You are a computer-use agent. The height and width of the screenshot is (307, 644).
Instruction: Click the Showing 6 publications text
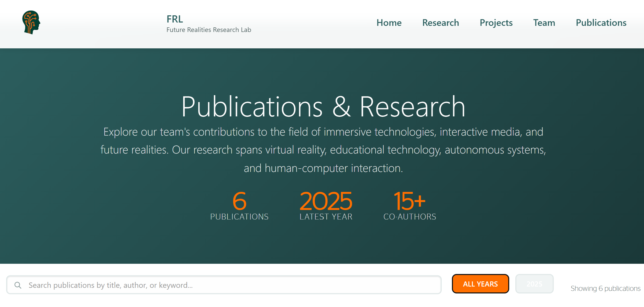605,289
